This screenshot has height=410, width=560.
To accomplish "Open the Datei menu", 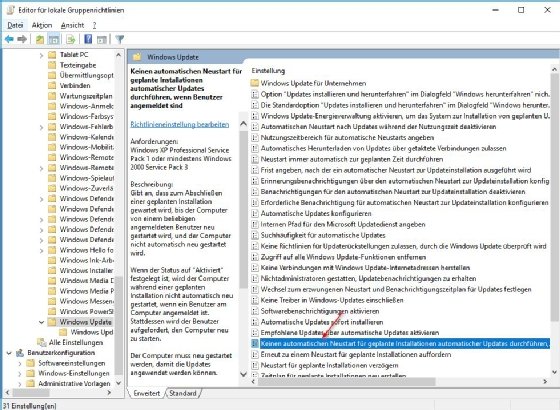I will (15, 25).
